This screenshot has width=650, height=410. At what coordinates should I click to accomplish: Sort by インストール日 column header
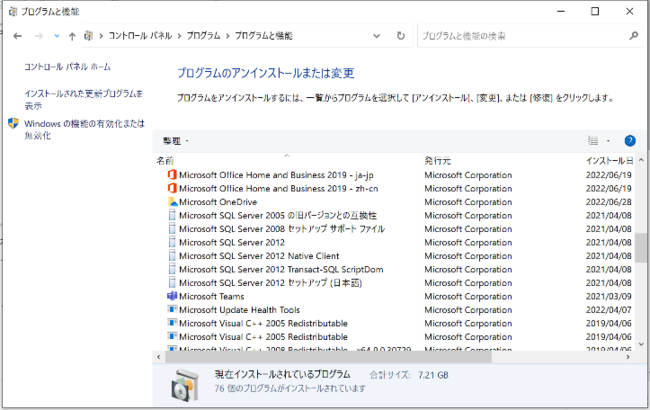(x=609, y=160)
